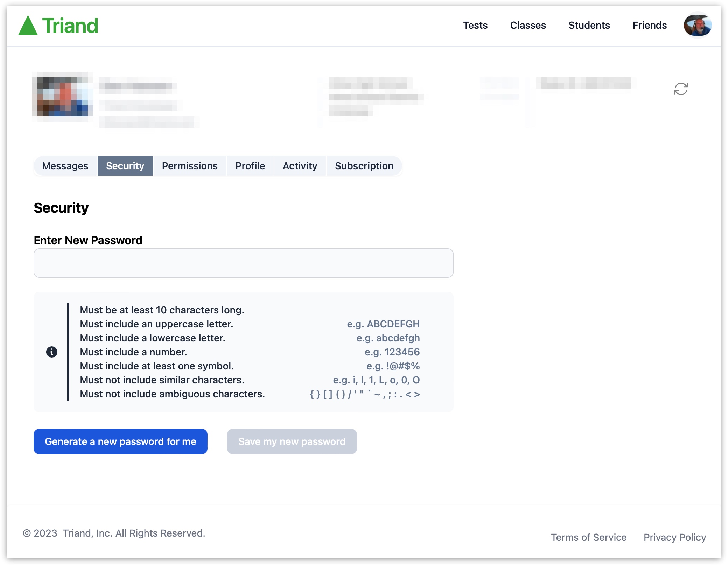This screenshot has width=728, height=566.
Task: Open the Terms of Service link
Action: (x=588, y=537)
